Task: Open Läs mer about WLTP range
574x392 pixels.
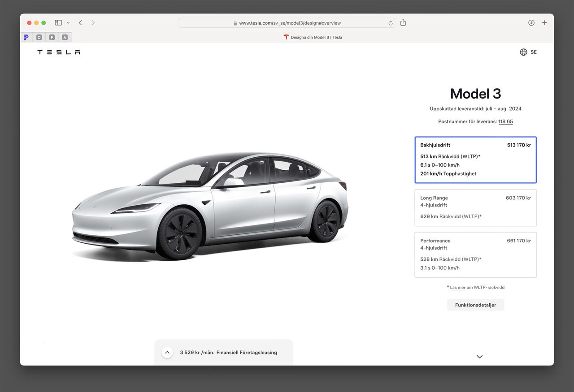Action: 457,287
